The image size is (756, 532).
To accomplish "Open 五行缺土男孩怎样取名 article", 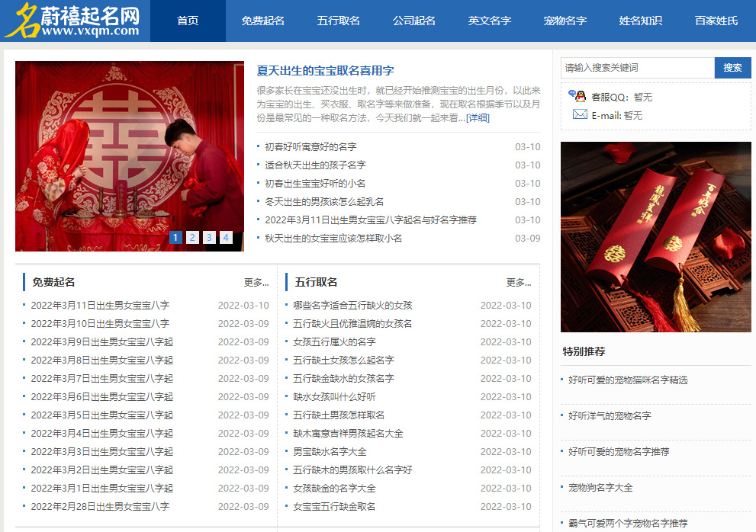I will [339, 415].
